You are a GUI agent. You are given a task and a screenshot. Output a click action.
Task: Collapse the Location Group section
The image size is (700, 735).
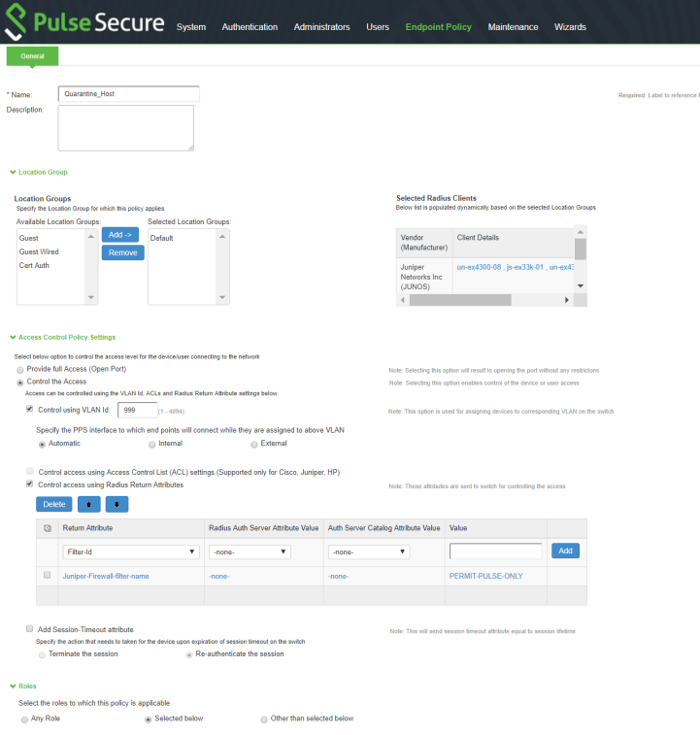[39, 172]
